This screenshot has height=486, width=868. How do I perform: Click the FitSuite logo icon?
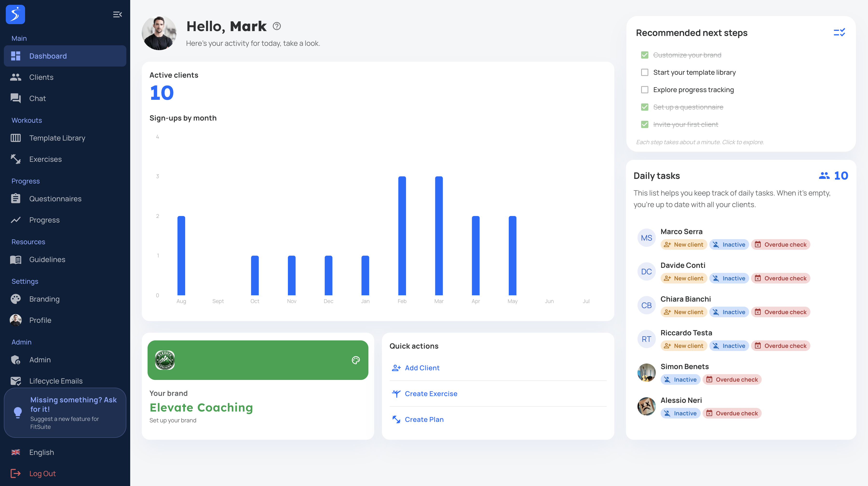15,14
